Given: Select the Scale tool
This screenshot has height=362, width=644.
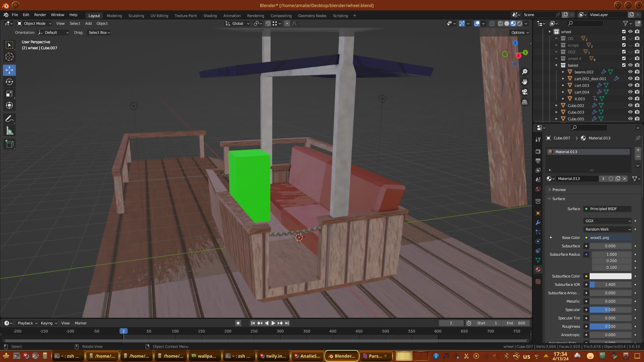Looking at the screenshot, I should (x=9, y=94).
